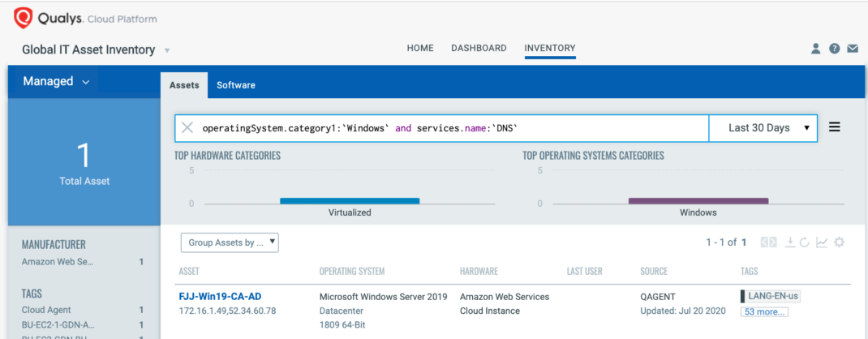The width and height of the screenshot is (868, 339).
Task: Toggle the chart graph view icon
Action: click(x=822, y=242)
